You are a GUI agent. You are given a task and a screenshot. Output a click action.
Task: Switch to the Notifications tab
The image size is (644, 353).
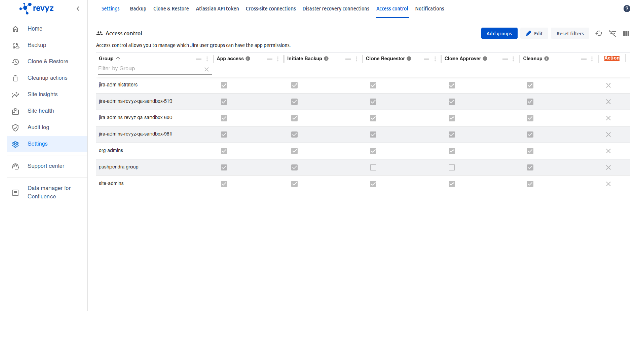coord(429,9)
